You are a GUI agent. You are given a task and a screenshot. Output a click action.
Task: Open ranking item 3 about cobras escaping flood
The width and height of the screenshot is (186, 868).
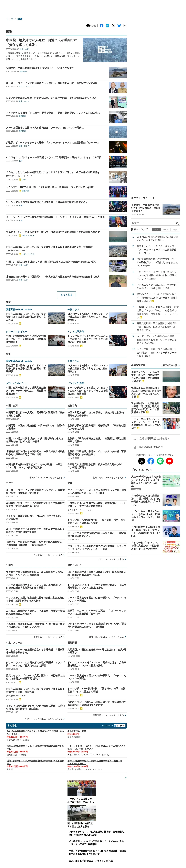tap(157, 262)
